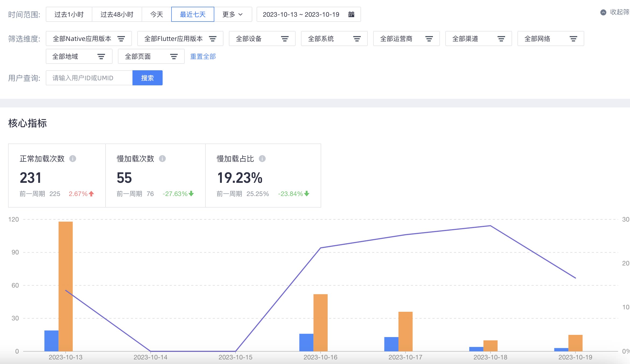Click filter icon in 全部设备 box
Viewport: 630px width, 364px height.
(x=285, y=39)
